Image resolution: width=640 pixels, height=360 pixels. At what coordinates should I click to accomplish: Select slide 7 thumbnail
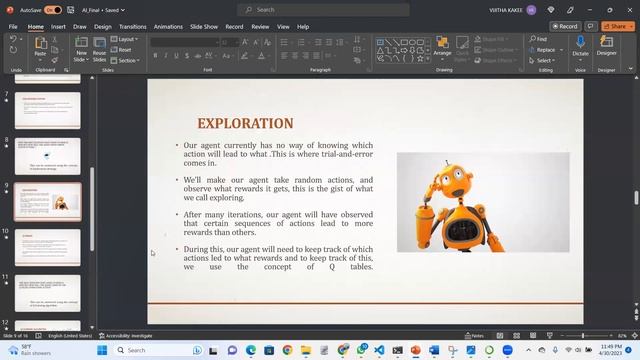(x=48, y=110)
